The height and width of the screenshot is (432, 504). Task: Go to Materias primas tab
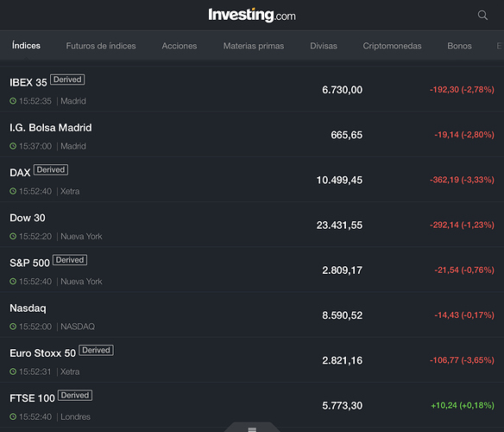254,46
